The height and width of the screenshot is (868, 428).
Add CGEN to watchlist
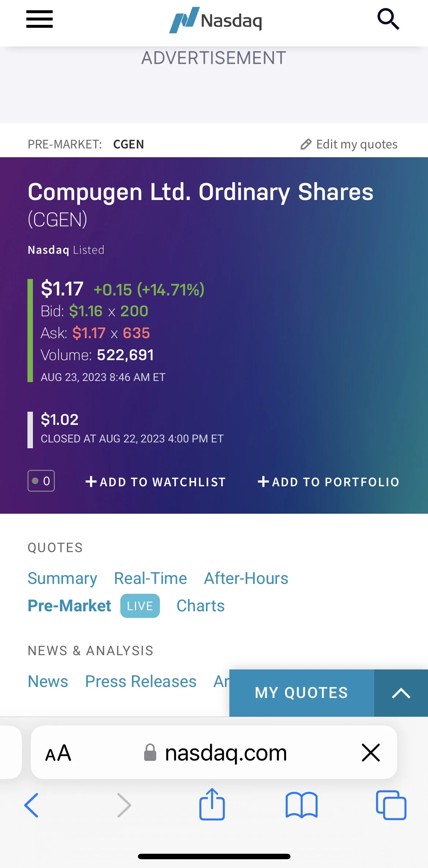[x=155, y=482]
